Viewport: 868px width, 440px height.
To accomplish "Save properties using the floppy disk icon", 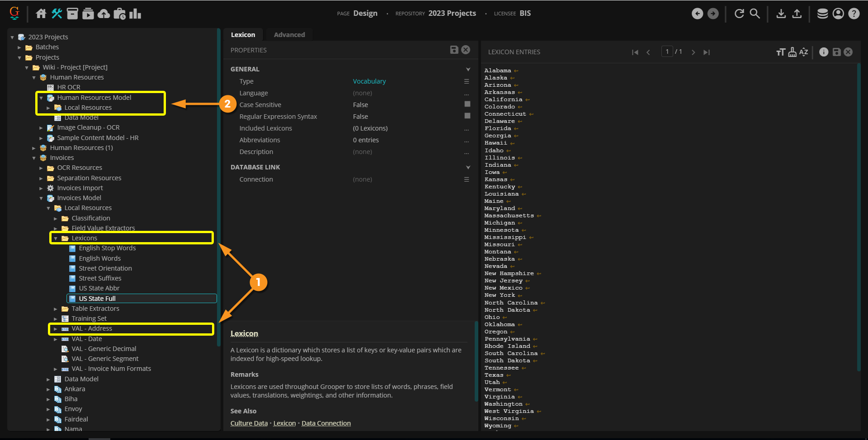I will tap(454, 50).
